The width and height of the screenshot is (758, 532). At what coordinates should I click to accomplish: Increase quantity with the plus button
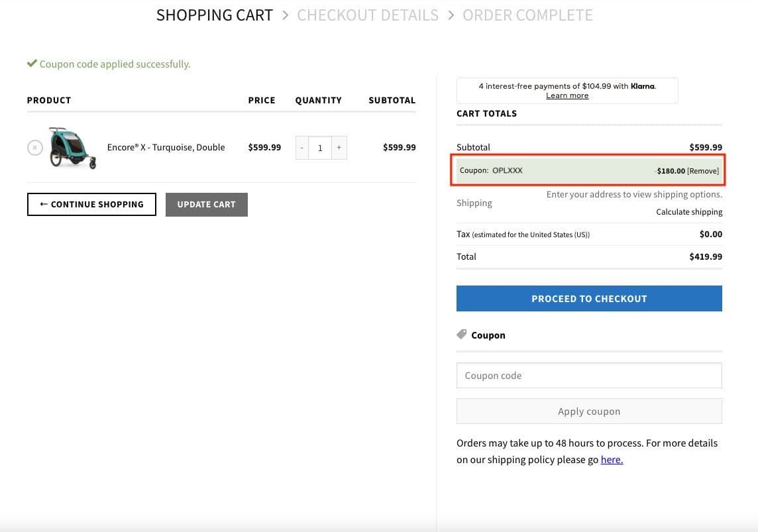coord(339,147)
